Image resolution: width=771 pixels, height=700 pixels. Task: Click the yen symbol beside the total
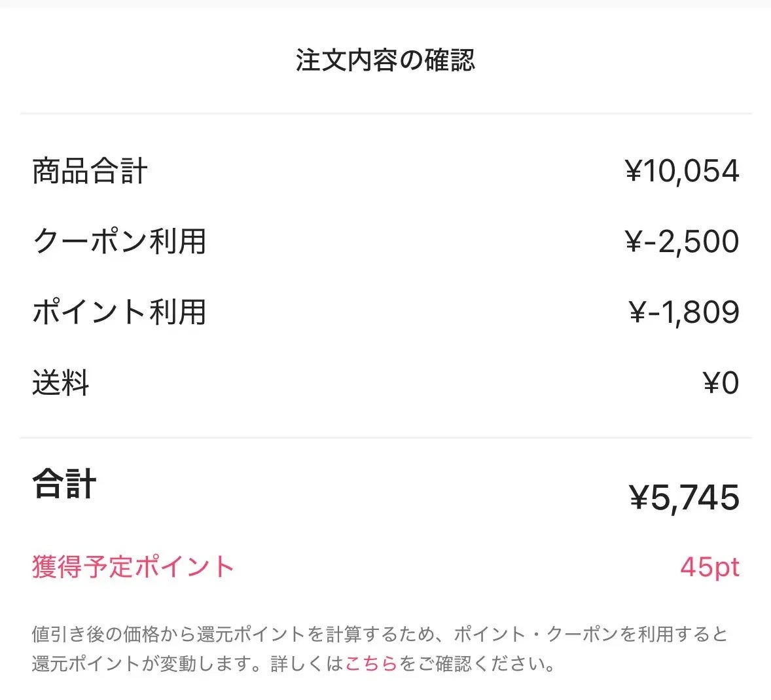pos(639,496)
